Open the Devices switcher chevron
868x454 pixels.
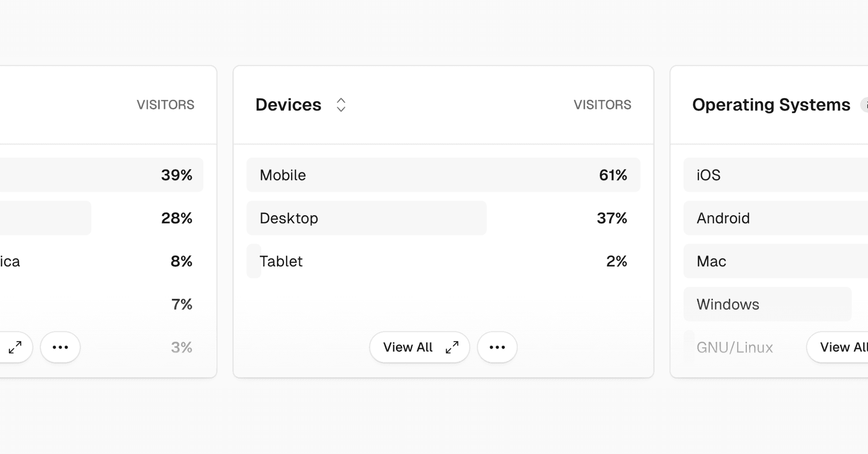(341, 105)
